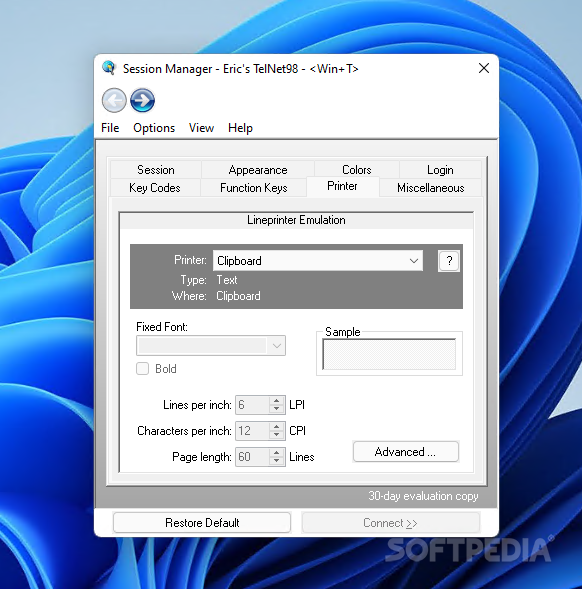Switch to the Function Keys tab
Screen dimensions: 582x589
coord(254,187)
